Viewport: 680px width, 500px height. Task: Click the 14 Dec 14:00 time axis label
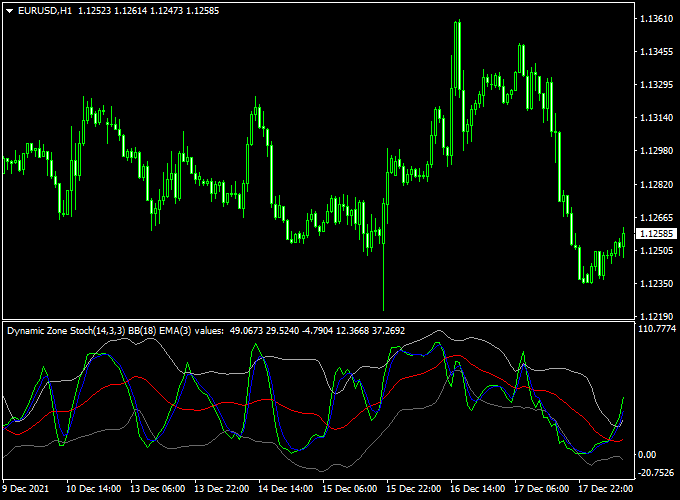click(285, 489)
